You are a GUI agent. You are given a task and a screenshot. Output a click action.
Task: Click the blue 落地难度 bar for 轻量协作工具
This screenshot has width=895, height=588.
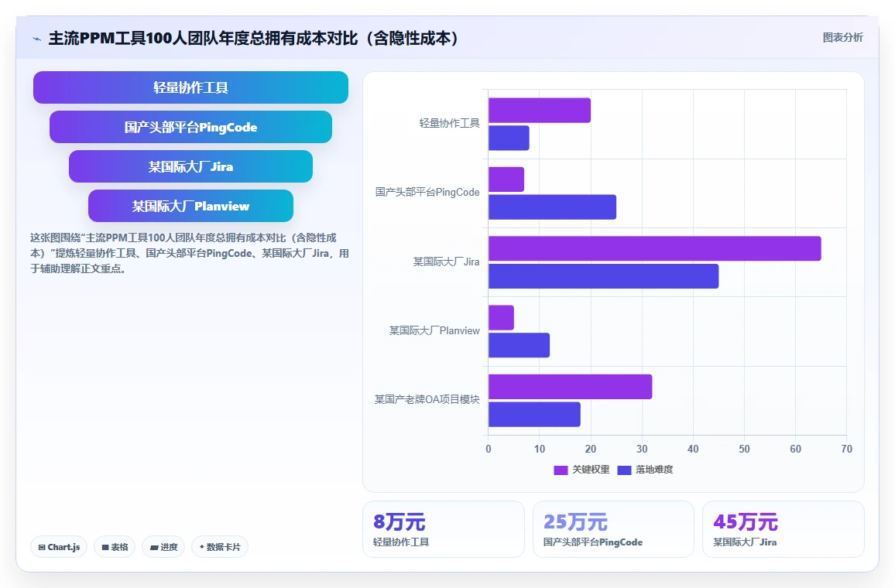tap(509, 138)
